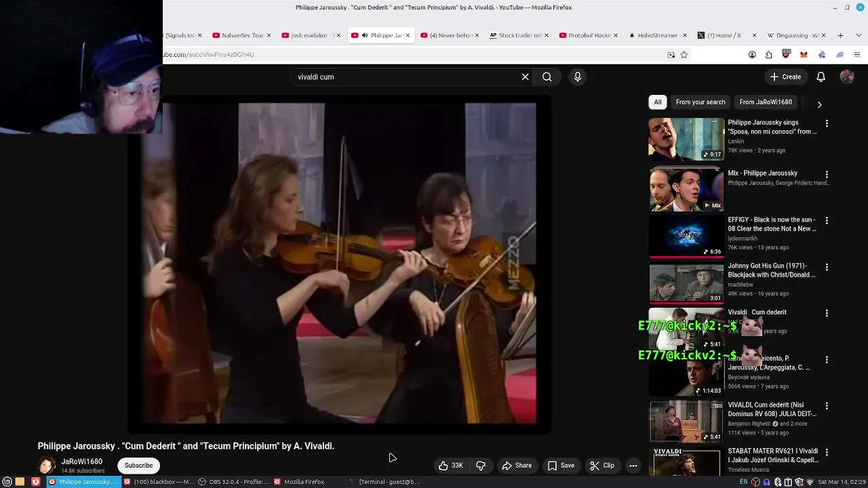Image resolution: width=868 pixels, height=488 pixels.
Task: Open clock showing Sat Mar 14
Action: point(842,482)
